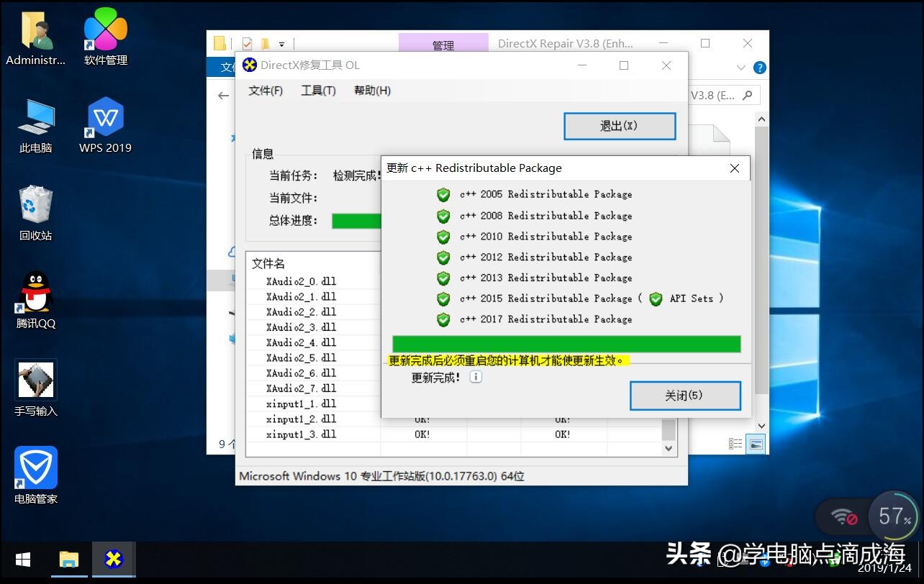The width and height of the screenshot is (924, 584).
Task: Click the c++ 2008 Redistributable Package text
Action: (546, 216)
